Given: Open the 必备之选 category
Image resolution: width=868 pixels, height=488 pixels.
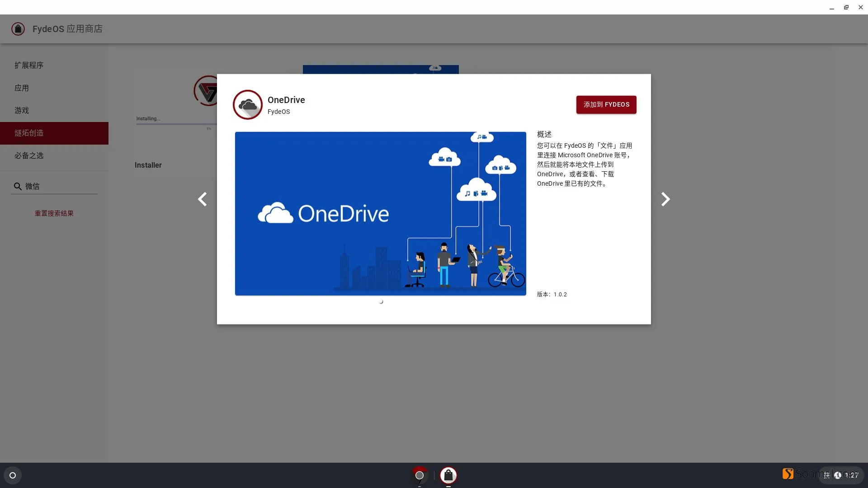Looking at the screenshot, I should tap(54, 156).
